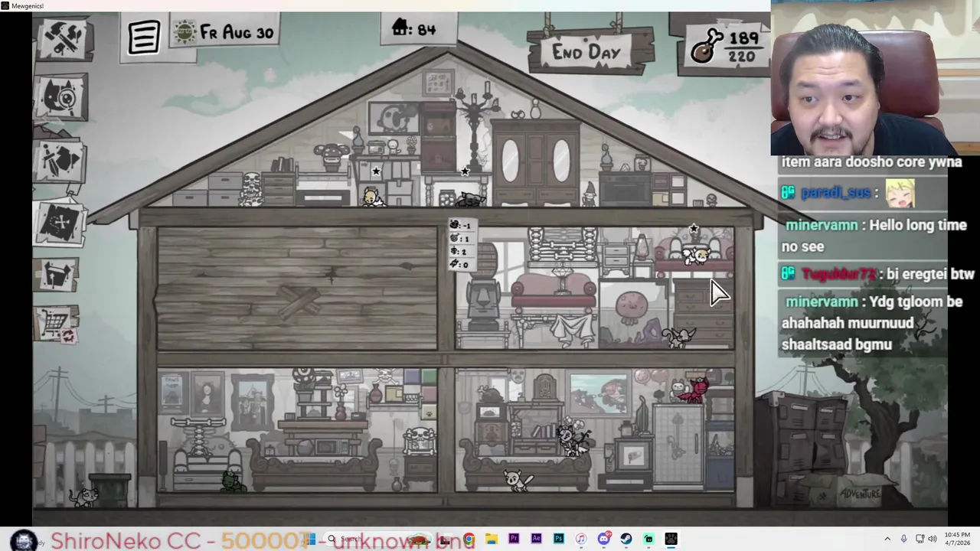Open Adobe Photoshop from taskbar

coord(558,540)
